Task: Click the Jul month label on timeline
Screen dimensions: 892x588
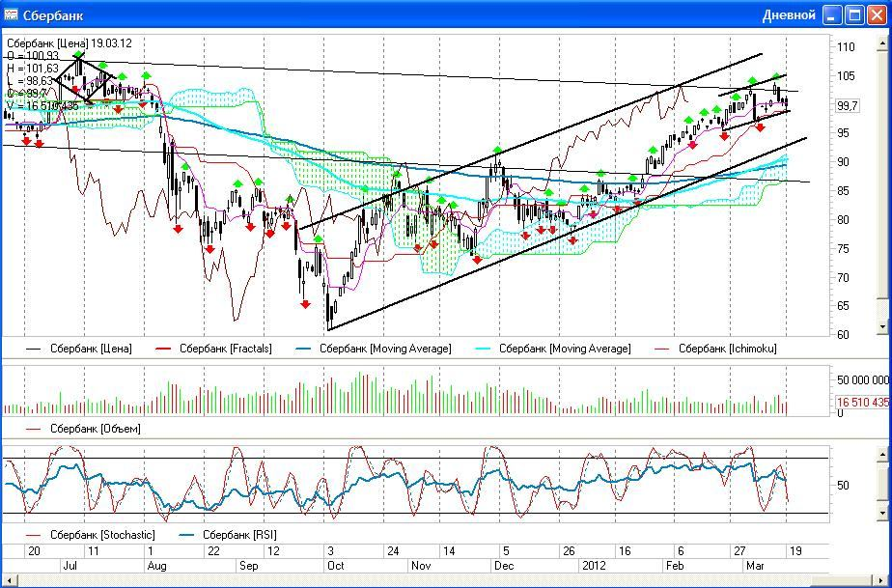Action: point(70,566)
